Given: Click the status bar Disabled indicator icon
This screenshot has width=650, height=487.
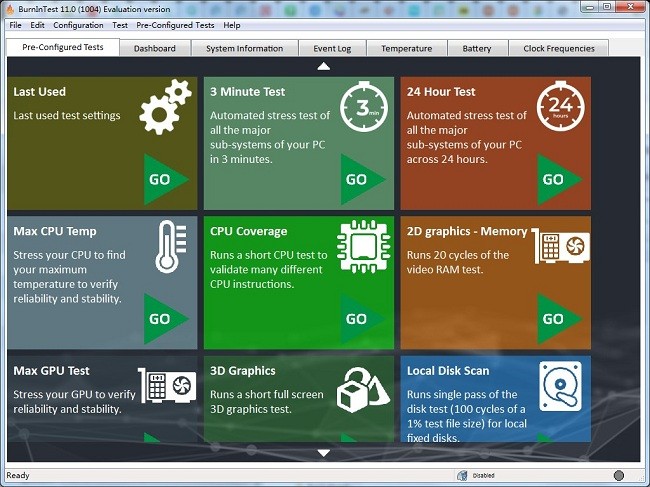Looking at the screenshot, I should click(462, 476).
